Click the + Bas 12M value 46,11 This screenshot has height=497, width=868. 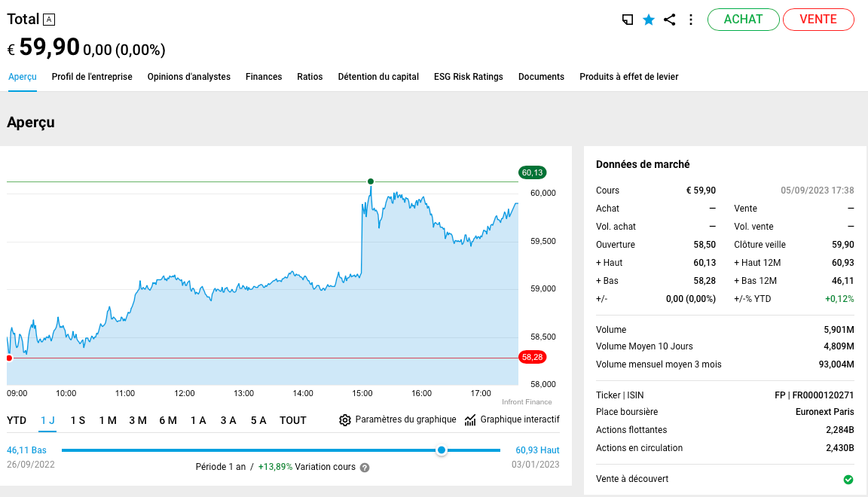point(843,281)
